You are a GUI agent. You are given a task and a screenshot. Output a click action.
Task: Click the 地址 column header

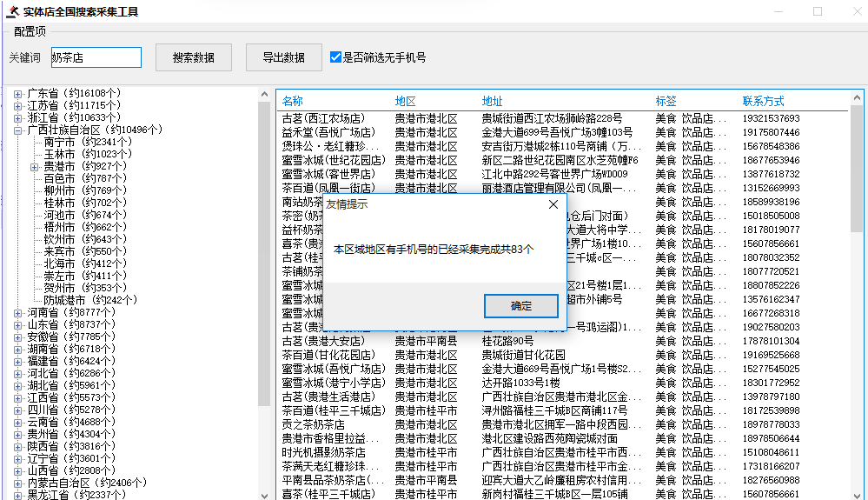492,101
